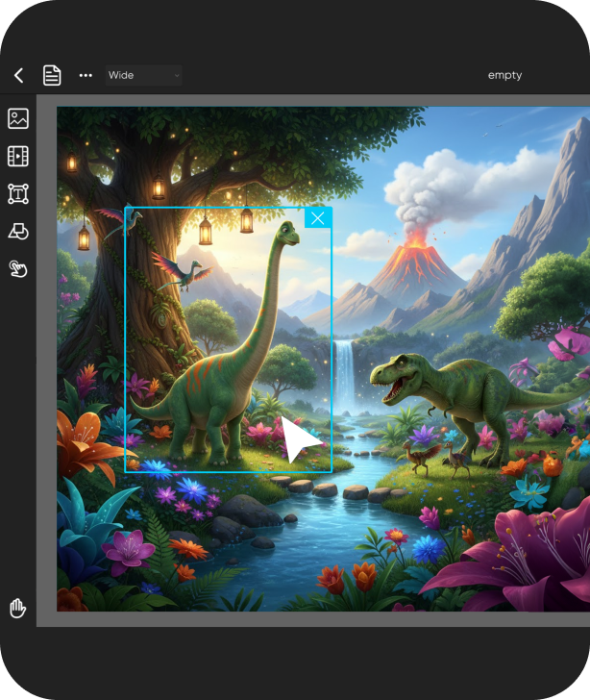This screenshot has height=700, width=590.
Task: Select the video film-strip tool
Action: point(18,156)
